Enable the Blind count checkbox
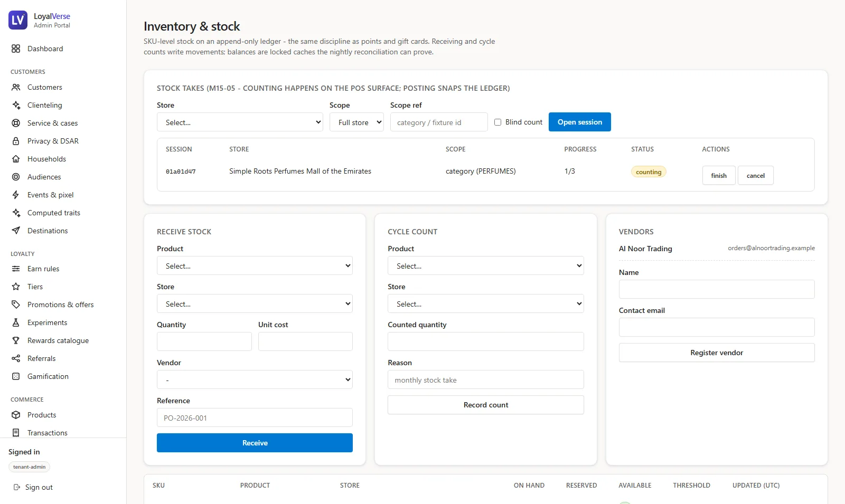The height and width of the screenshot is (504, 845). 497,122
